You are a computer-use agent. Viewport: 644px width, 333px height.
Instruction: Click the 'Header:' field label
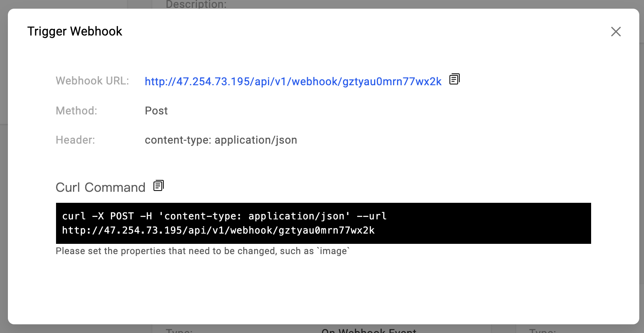coord(75,140)
